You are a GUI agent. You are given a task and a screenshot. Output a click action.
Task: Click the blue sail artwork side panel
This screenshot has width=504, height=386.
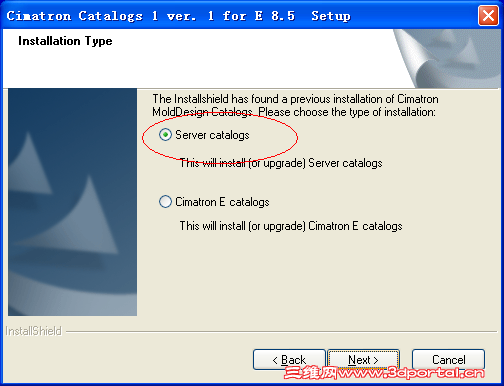(72, 202)
